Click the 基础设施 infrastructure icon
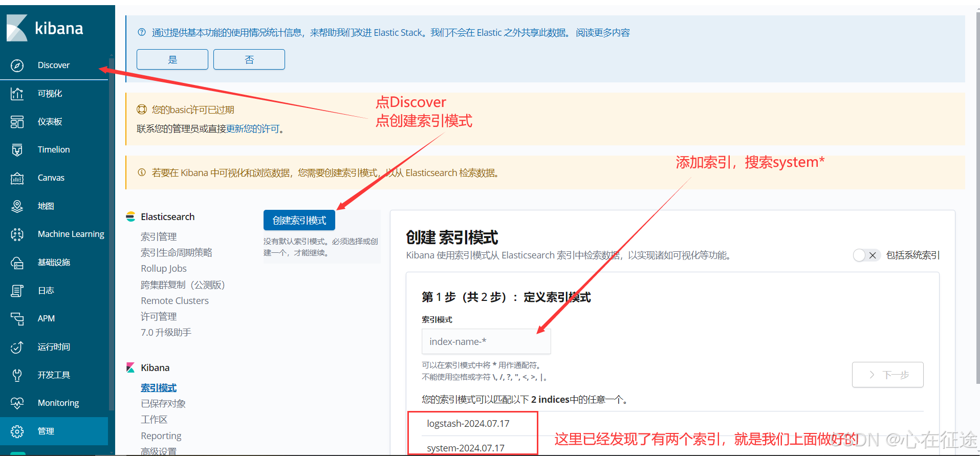Image resolution: width=980 pixels, height=456 pixels. (17, 263)
